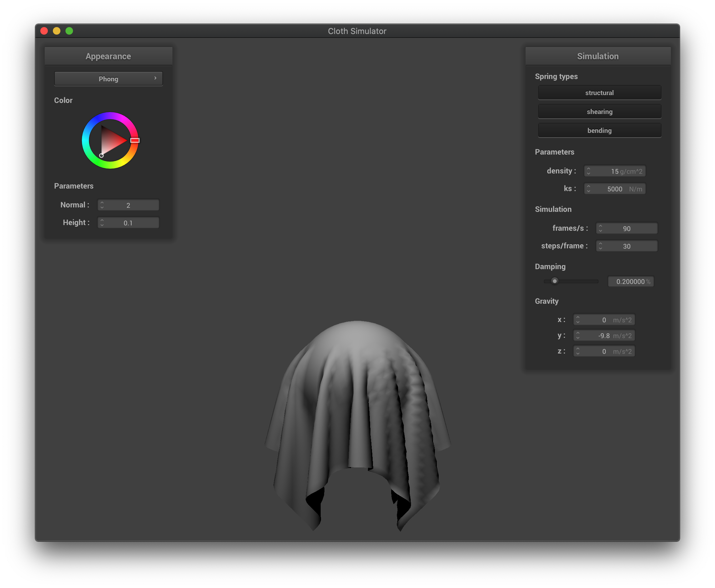
Task: Click the Normal parameter stepper arrows
Action: (x=102, y=205)
